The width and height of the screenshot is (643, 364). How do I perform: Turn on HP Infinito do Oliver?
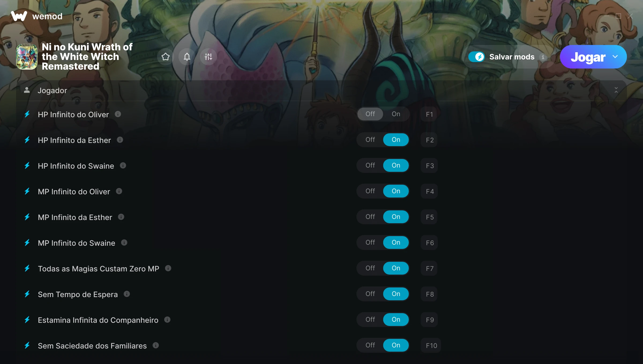pos(396,114)
